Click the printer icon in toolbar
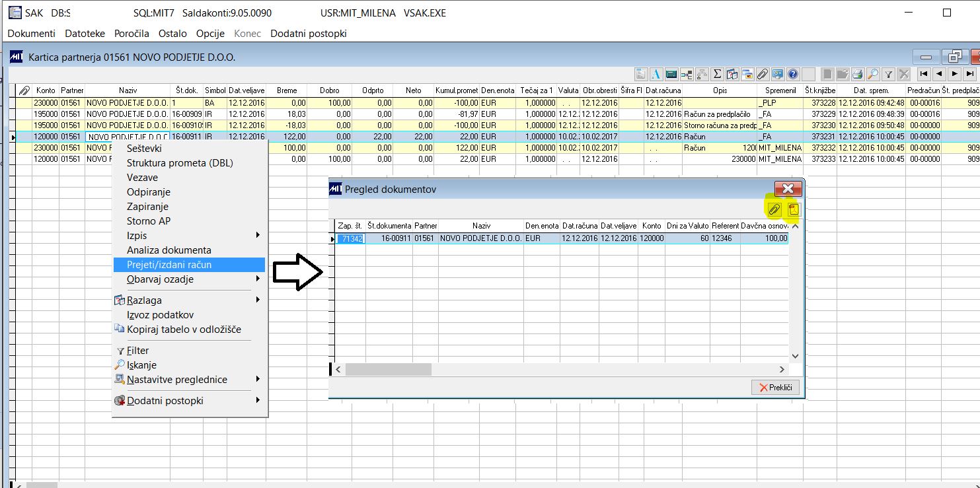Screen dimensions: 980x488 point(857,74)
